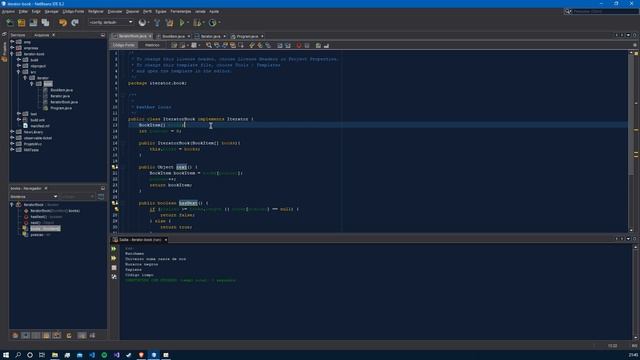Click the web browser globe toolbar icon
640x360 pixels.
[142, 23]
